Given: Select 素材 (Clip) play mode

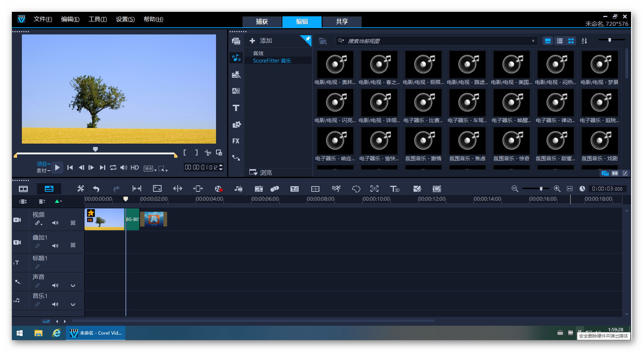Looking at the screenshot, I should click(x=42, y=171).
